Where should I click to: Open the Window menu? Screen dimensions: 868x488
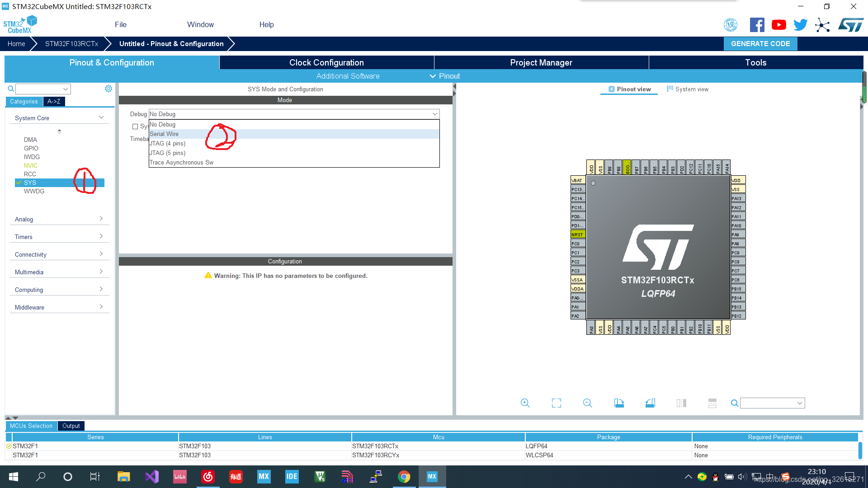[x=200, y=24]
